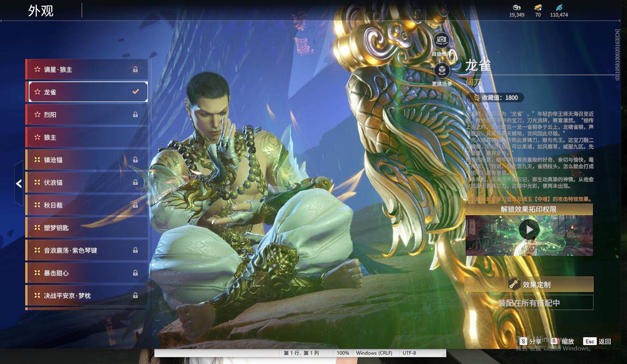Screen dimensions: 627x364
Task: Click the 解锁效果拓印权限 banner
Action: (x=529, y=209)
